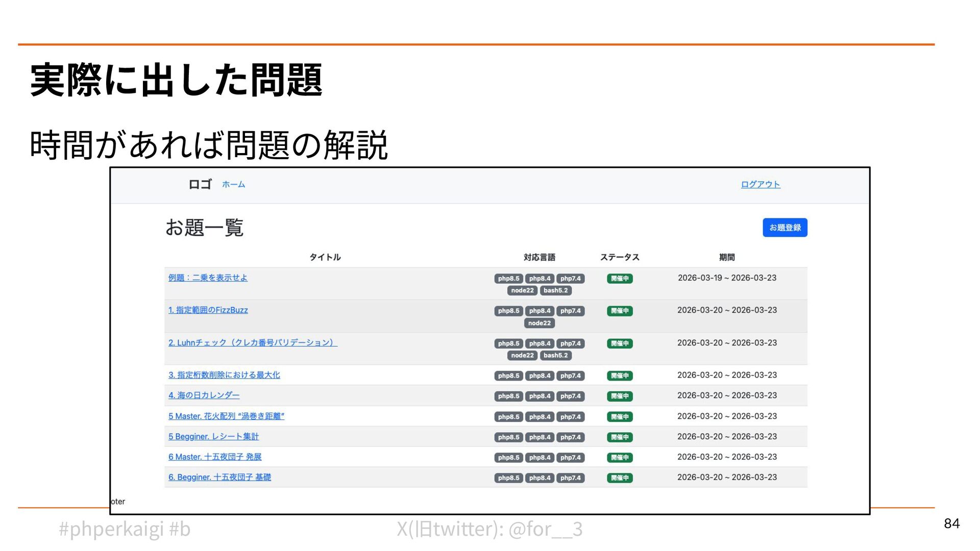
Task: Click the お題登録 button
Action: (785, 228)
